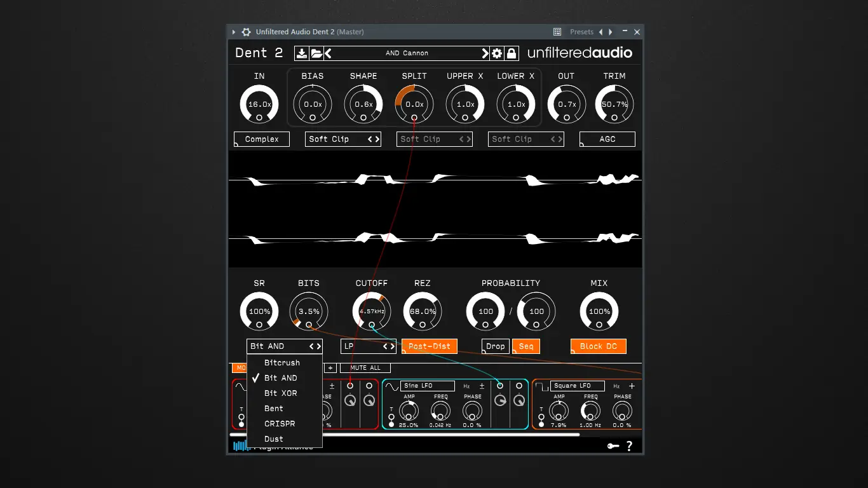Open the lower Soft Clip dropdown under LOWER X
This screenshot has width=868, height=488.
click(x=526, y=139)
